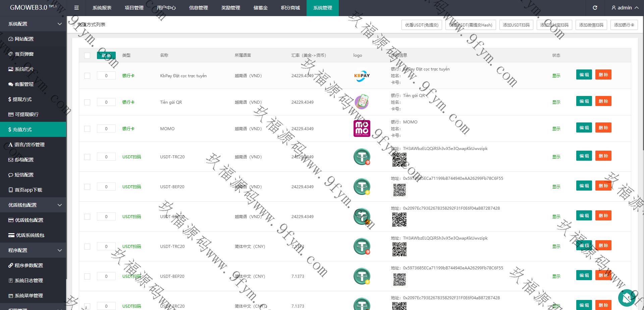Open the floating chat widget icon
Viewport: 644px width, 310px height.
pyautogui.click(x=627, y=298)
